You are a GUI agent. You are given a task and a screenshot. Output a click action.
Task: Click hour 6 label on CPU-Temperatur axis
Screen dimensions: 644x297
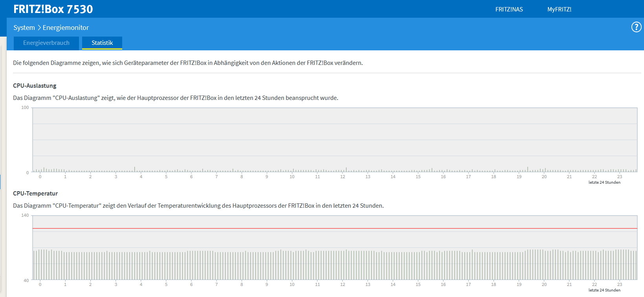(x=191, y=284)
